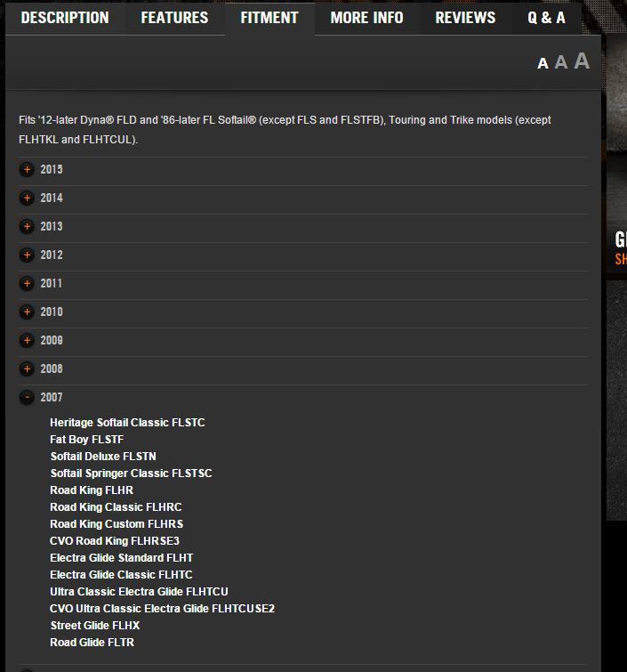Select CVO Road King FLHRSE3 entry

pos(115,541)
